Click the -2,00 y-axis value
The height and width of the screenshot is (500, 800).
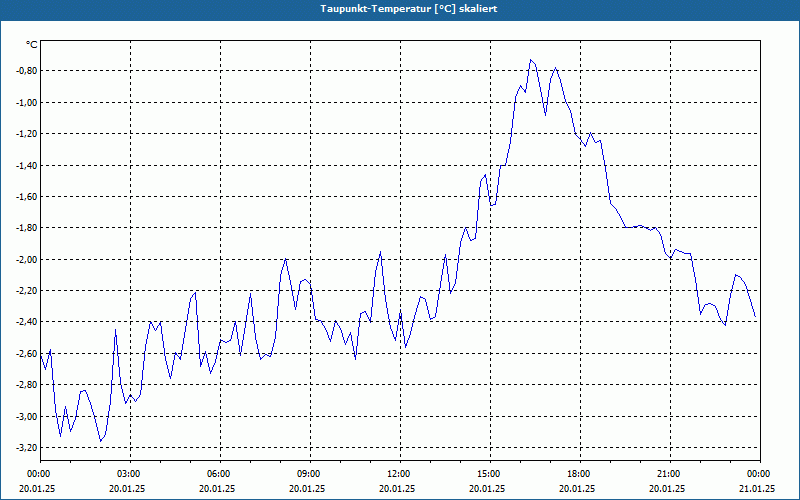(27, 260)
